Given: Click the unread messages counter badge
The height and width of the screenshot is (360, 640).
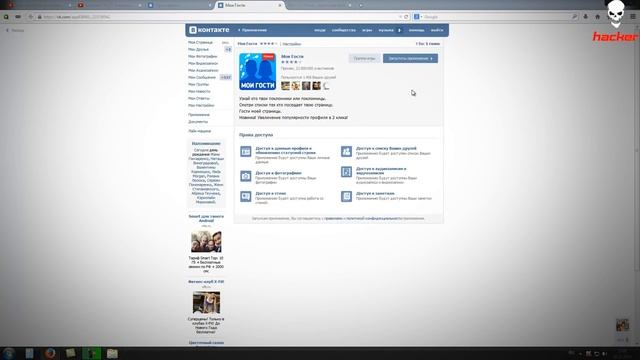Looking at the screenshot, I should 226,77.
